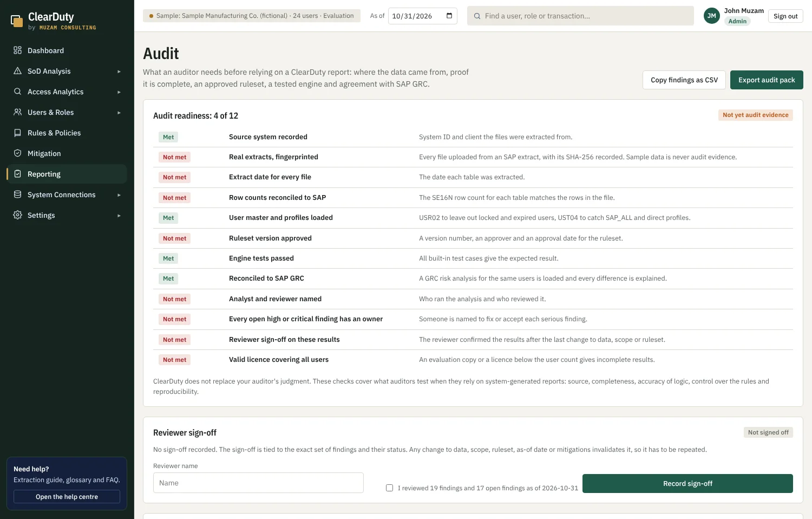Viewport: 812px width, 519px height.
Task: Click Export audit pack button
Action: tap(767, 80)
